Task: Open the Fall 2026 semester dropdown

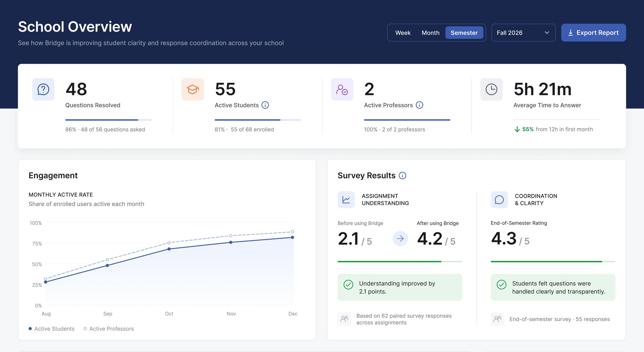Action: [x=523, y=33]
